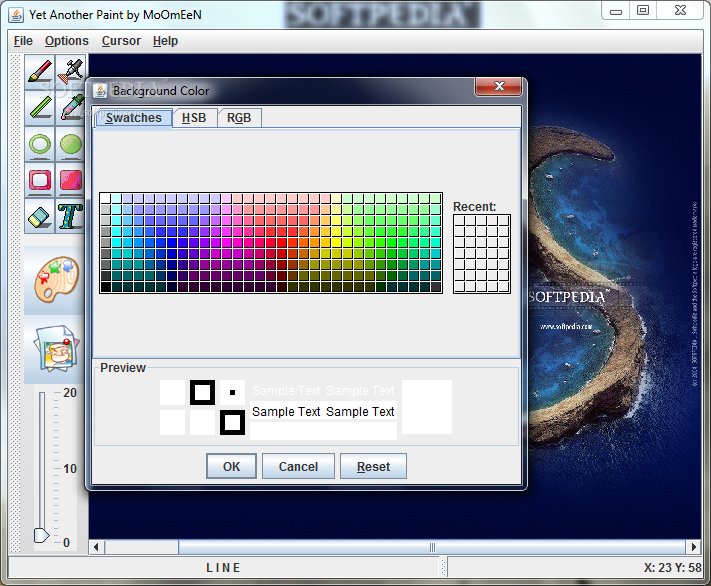Open the File menu

click(x=23, y=41)
